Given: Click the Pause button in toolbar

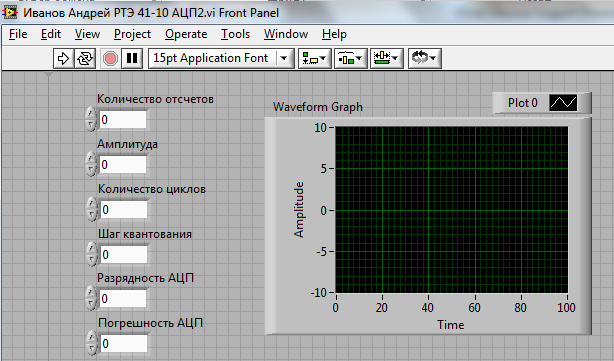Looking at the screenshot, I should click(x=132, y=59).
